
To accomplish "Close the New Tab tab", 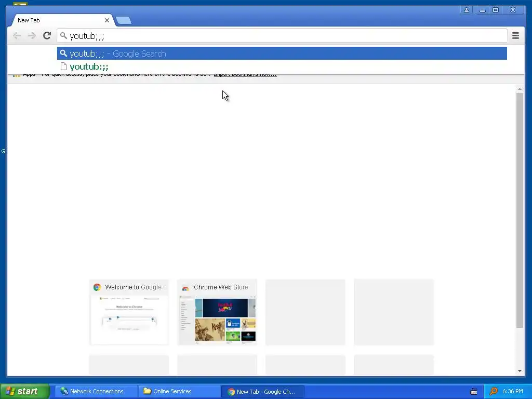I will tap(107, 20).
